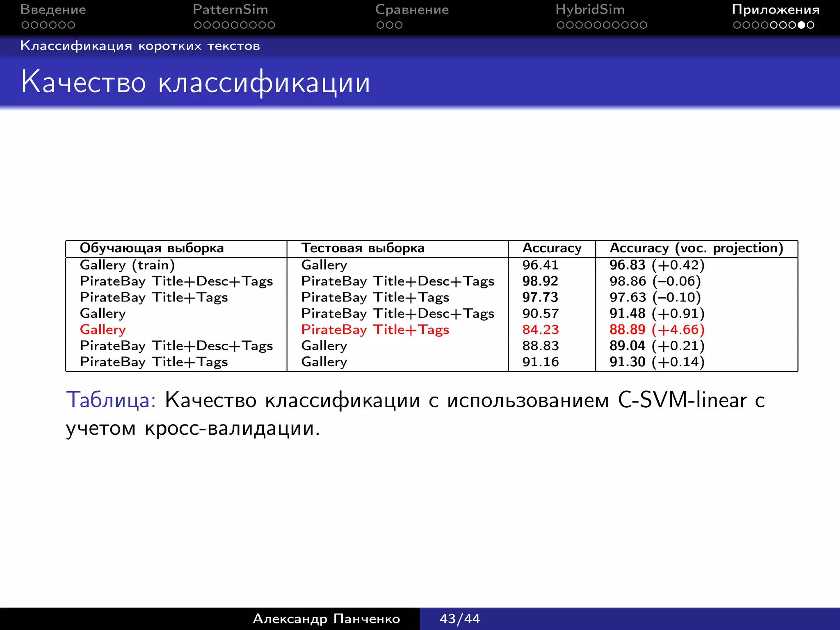Viewport: 840px width, 630px height.
Task: Click the last navigation dot under Сравнение
Action: tap(398, 25)
